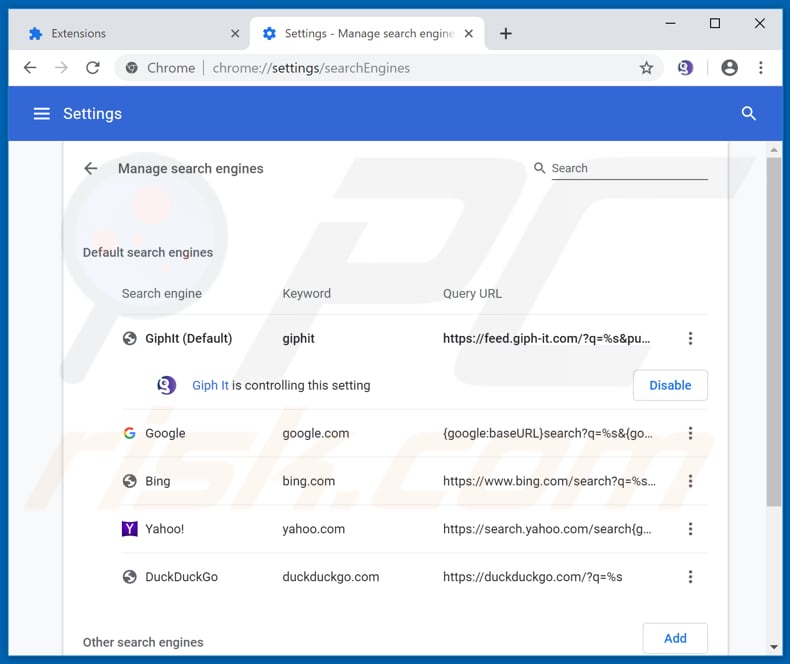Click the Keyword column header

click(306, 294)
